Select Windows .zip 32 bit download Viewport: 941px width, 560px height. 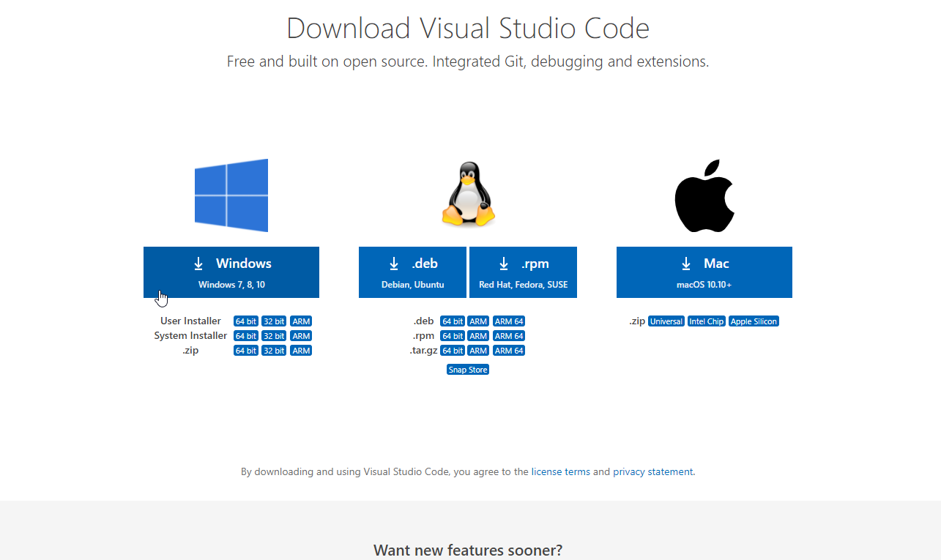point(274,351)
